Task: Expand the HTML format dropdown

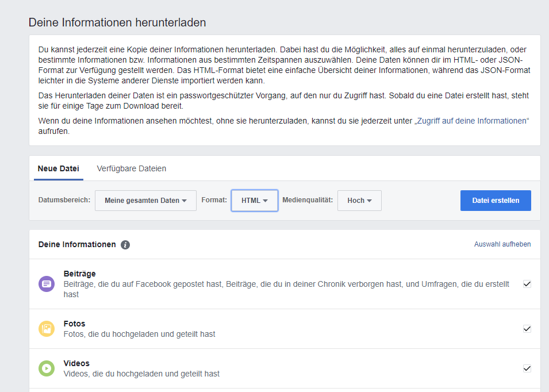Action: (255, 201)
